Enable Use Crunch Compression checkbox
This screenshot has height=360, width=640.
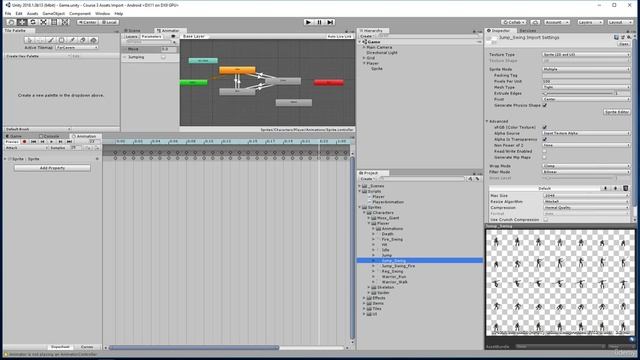pyautogui.click(x=546, y=220)
